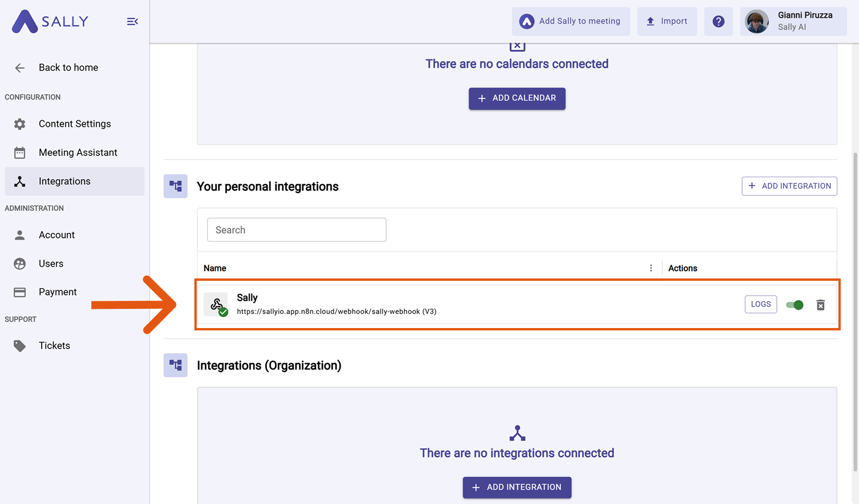Click Integrations fork icon in sidebar
The image size is (859, 504).
tap(20, 182)
